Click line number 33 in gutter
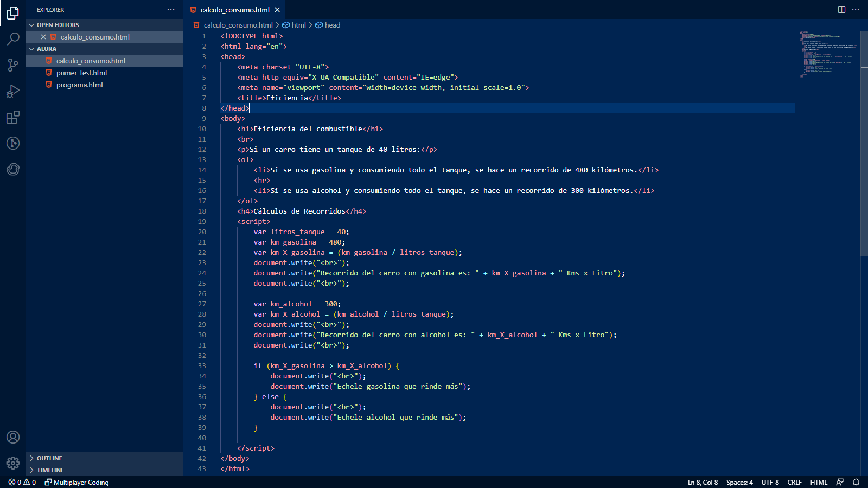 [202, 365]
